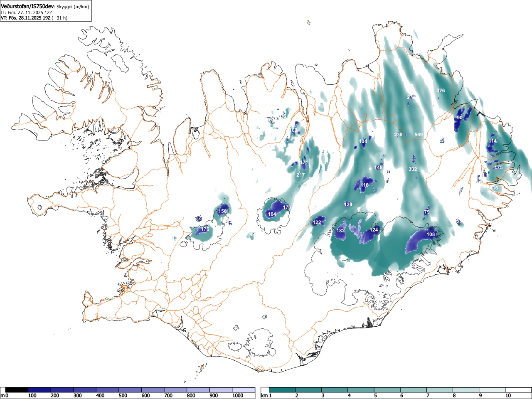Click the 148 visibility value on the map
The width and height of the screenshot is (532, 399).
coord(378,168)
